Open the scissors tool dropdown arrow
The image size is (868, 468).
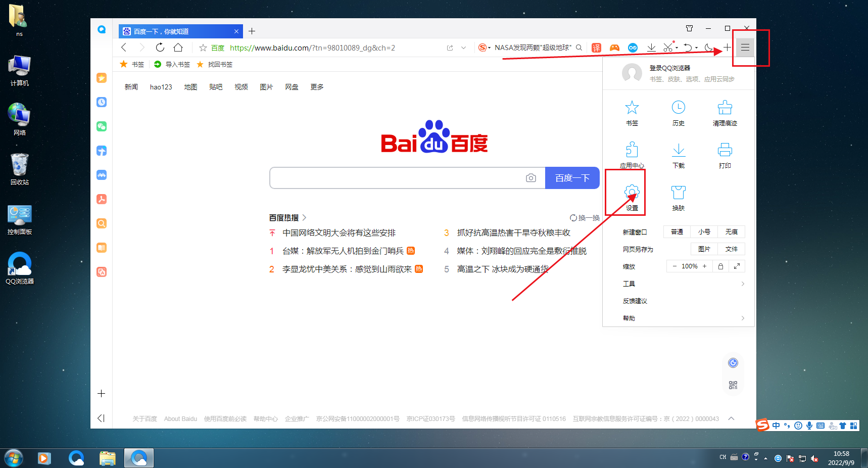pyautogui.click(x=677, y=48)
